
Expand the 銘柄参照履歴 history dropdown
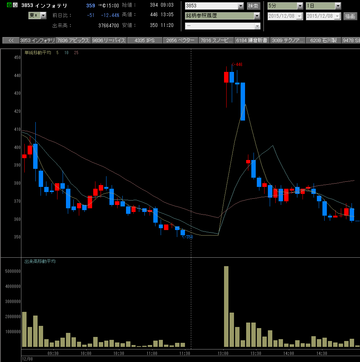256,16
